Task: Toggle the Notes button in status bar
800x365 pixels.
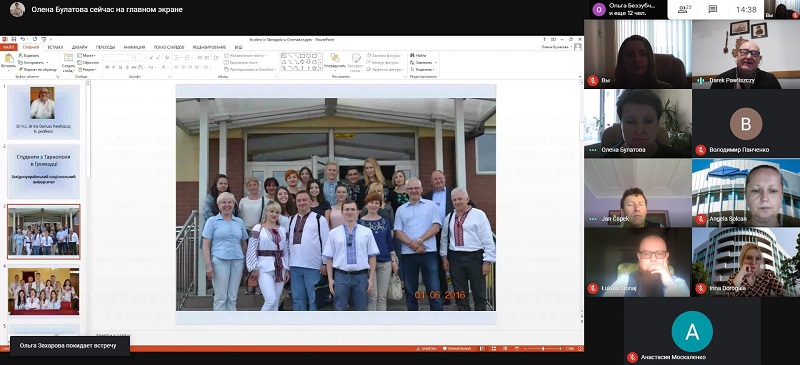Action: (x=427, y=349)
